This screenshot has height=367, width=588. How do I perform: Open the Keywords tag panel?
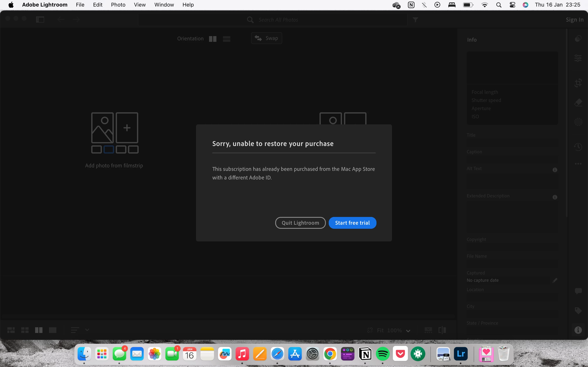578,311
